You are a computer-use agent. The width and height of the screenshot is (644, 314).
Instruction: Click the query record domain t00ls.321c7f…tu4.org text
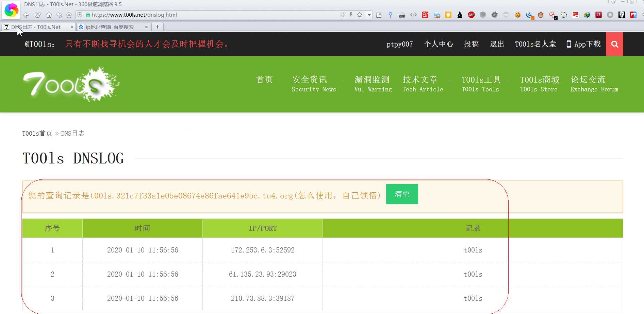point(192,196)
